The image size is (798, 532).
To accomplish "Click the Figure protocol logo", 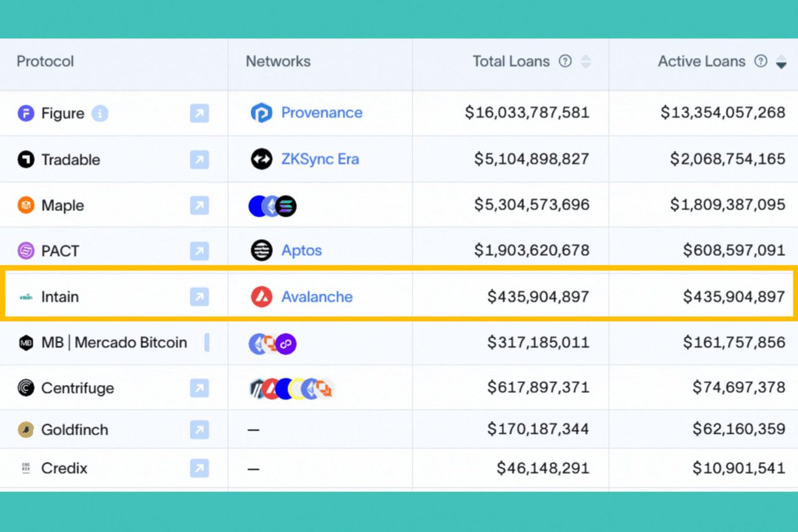I will [26, 114].
